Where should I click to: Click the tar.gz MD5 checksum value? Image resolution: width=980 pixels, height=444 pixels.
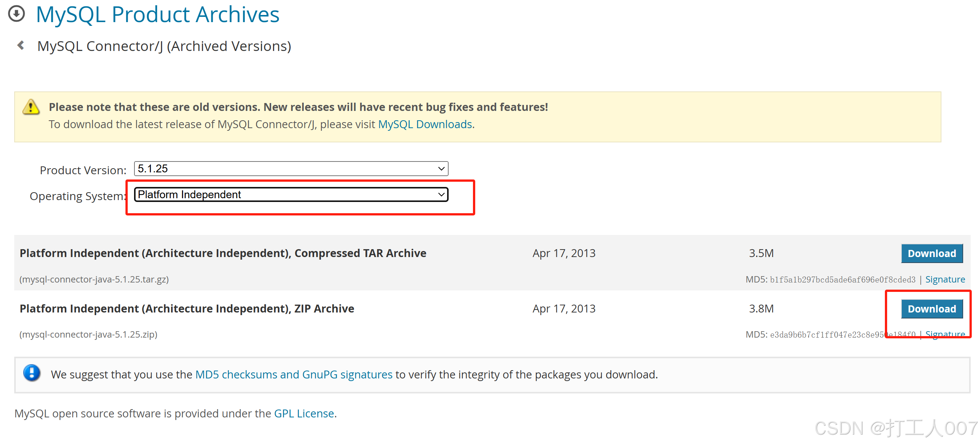pyautogui.click(x=842, y=280)
